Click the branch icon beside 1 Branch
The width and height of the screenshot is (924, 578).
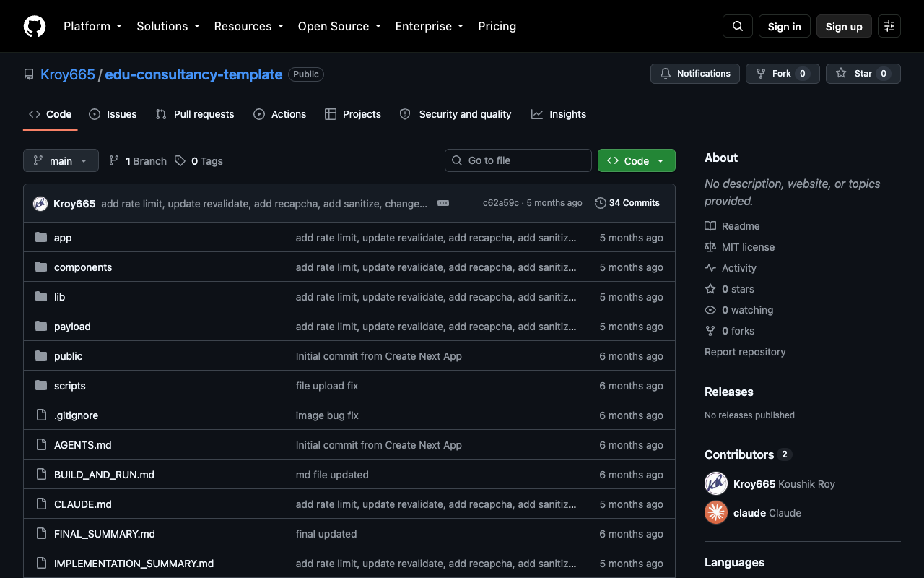click(x=114, y=160)
